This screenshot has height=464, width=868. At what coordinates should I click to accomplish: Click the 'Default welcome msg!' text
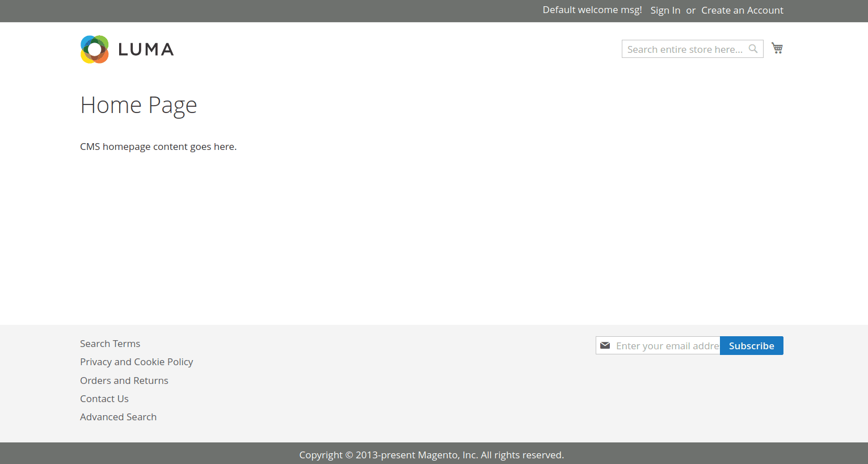[x=592, y=10]
